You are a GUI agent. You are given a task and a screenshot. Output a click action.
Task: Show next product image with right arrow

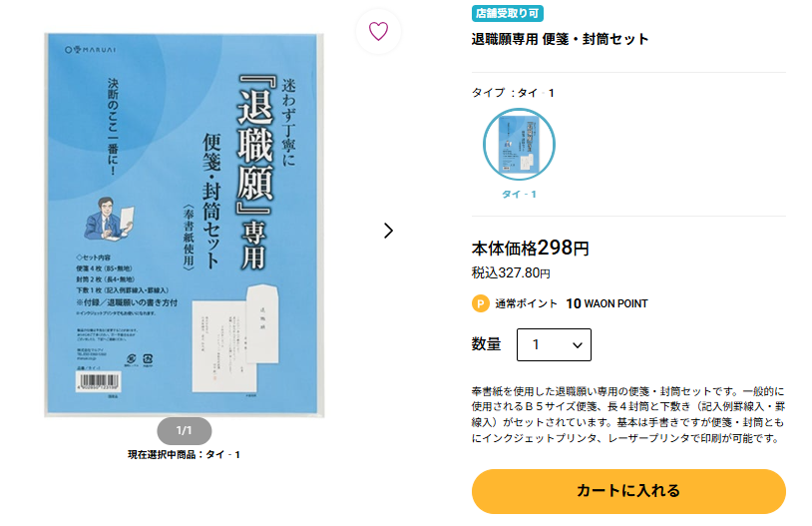(388, 231)
